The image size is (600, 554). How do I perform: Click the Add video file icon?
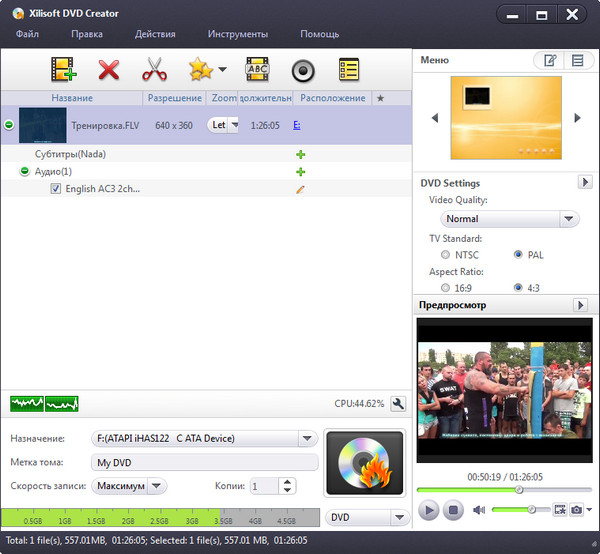coord(64,70)
